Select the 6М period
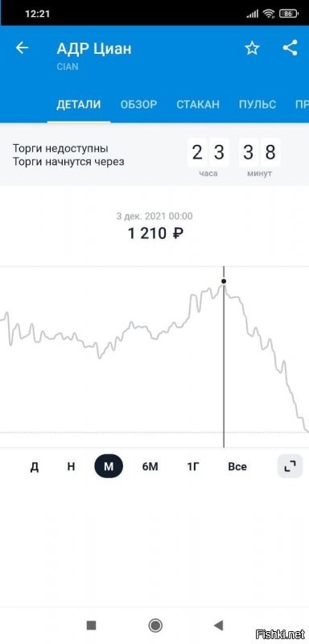Image resolution: width=309 pixels, height=644 pixels. point(150,467)
